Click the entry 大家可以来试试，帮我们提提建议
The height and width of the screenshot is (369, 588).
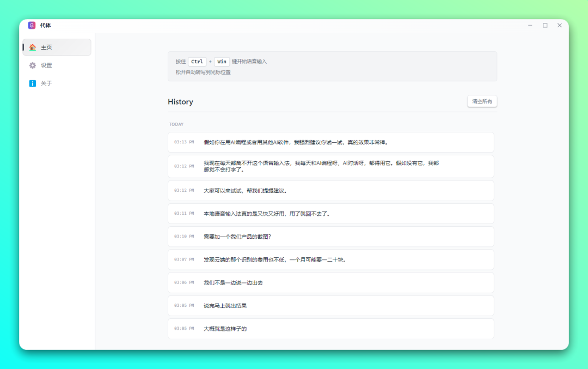click(330, 191)
